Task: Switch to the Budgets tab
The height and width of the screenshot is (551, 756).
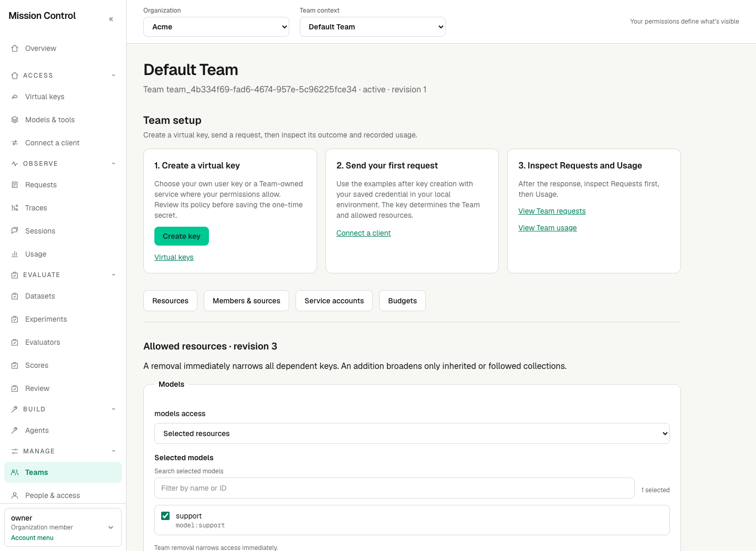Action: [402, 301]
